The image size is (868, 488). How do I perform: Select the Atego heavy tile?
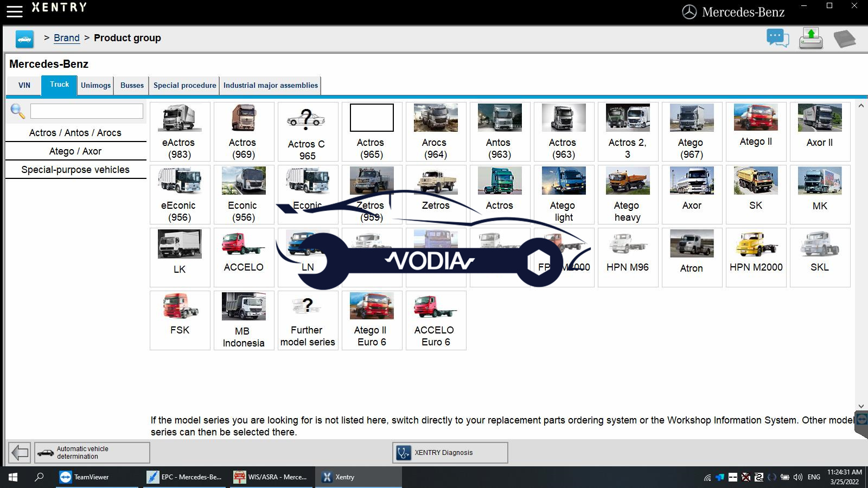pos(628,195)
